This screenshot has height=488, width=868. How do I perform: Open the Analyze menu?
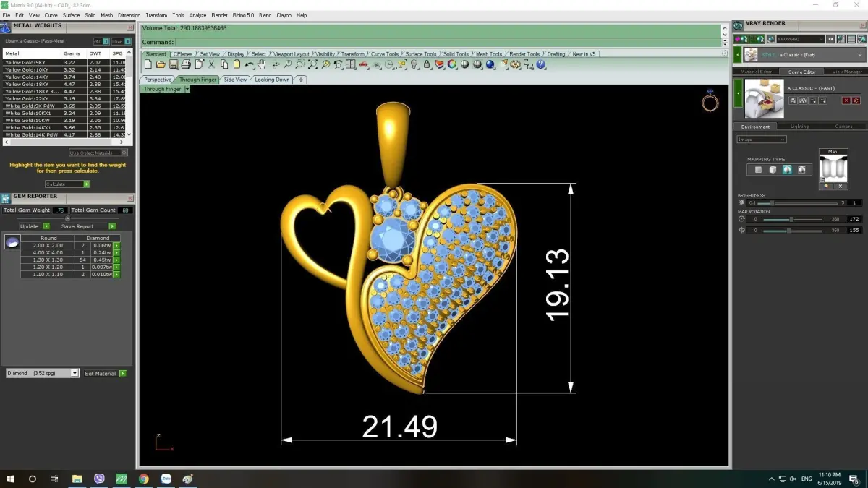coord(197,15)
